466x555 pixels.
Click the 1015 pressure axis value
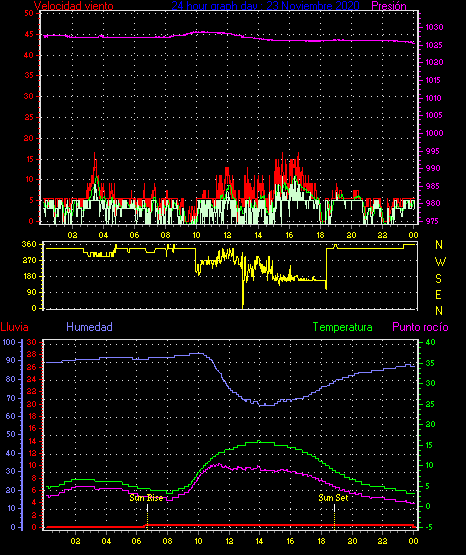coord(433,80)
